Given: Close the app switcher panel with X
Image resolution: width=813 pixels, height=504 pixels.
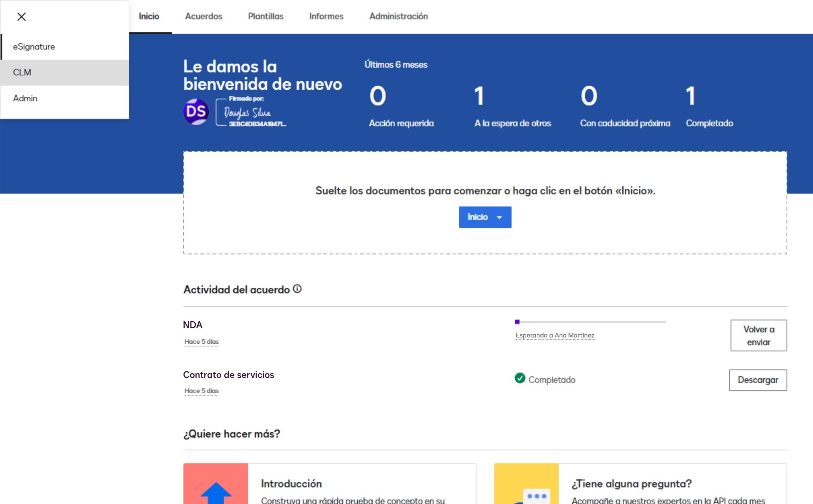Looking at the screenshot, I should [21, 17].
